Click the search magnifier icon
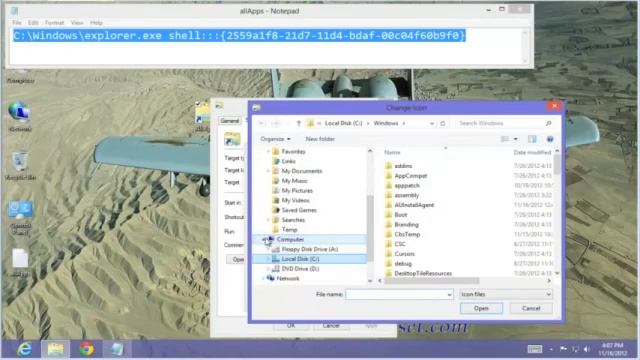The height and width of the screenshot is (360, 640). (x=549, y=123)
